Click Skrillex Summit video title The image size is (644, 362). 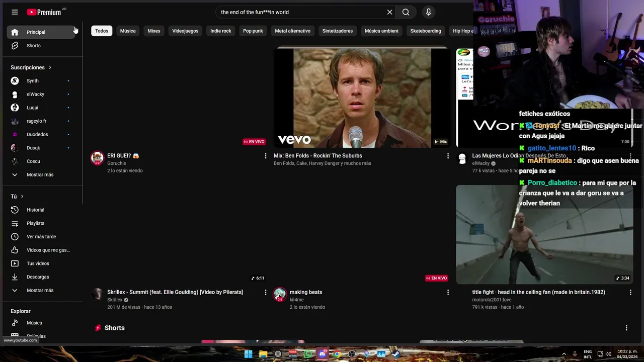point(175,292)
